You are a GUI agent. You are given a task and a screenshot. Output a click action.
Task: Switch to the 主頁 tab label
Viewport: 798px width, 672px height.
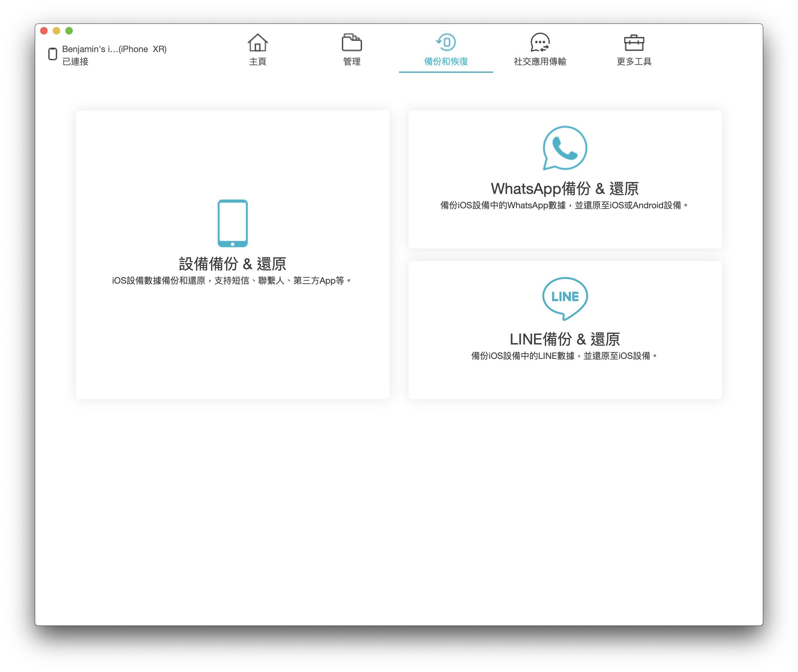pyautogui.click(x=258, y=61)
